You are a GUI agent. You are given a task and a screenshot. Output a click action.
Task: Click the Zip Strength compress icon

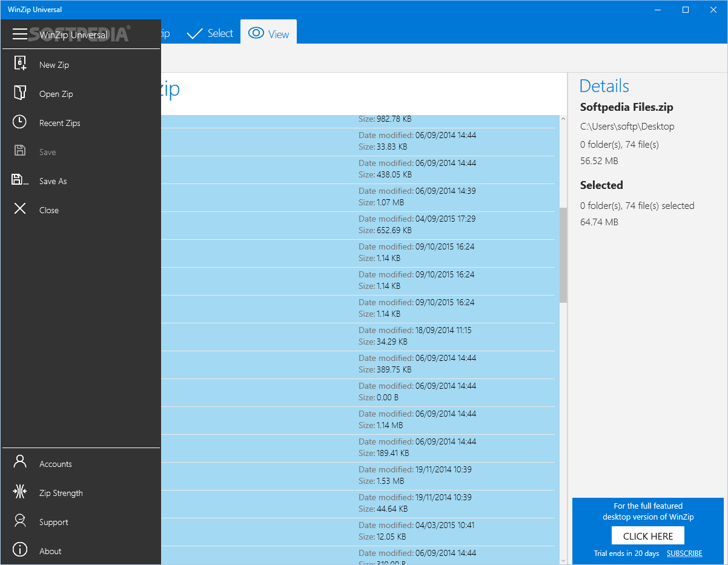tap(20, 491)
